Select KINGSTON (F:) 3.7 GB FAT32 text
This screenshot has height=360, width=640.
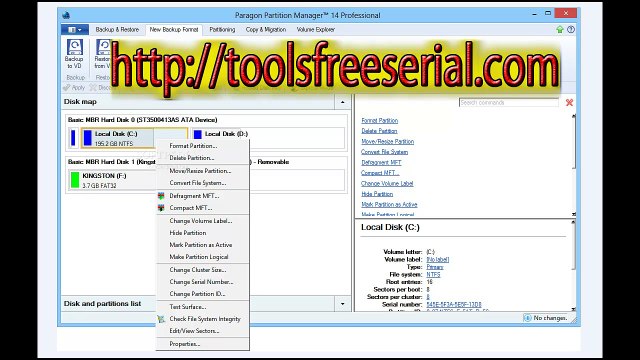pos(104,180)
